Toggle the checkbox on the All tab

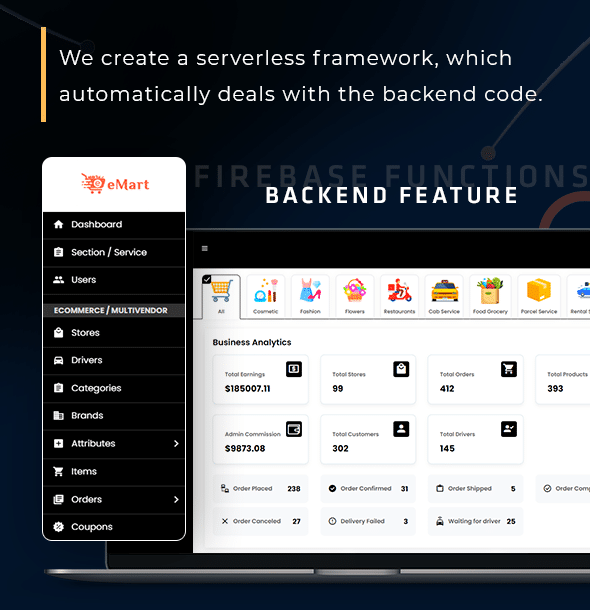pos(207,279)
